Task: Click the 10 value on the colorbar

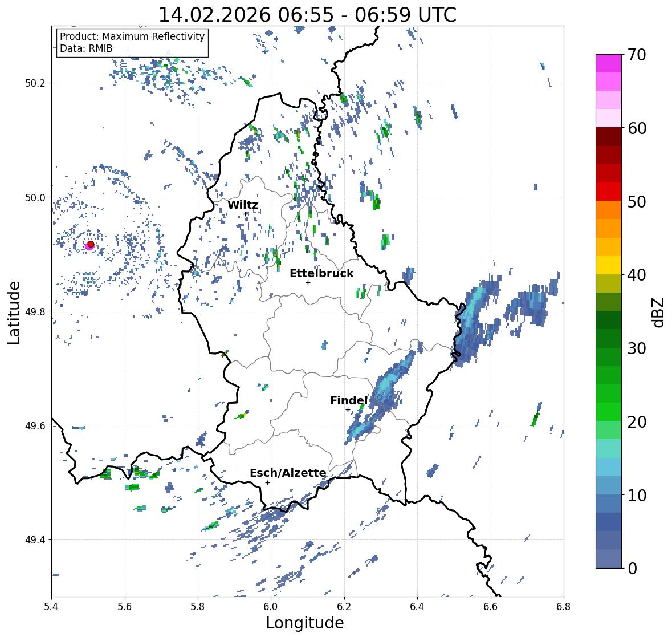Action: [637, 495]
